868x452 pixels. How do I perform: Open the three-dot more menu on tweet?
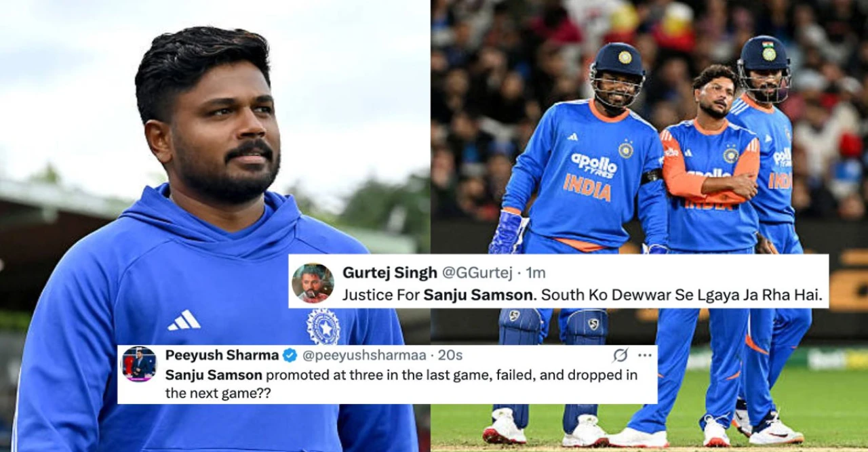[x=644, y=355]
